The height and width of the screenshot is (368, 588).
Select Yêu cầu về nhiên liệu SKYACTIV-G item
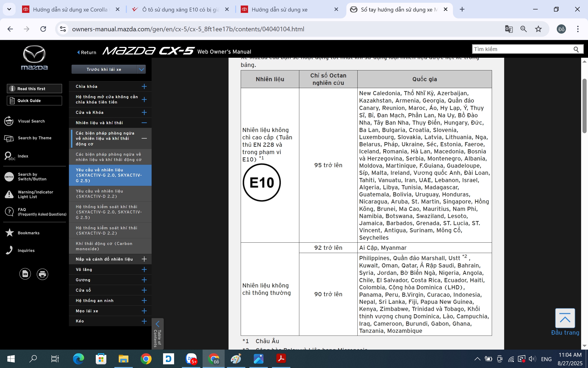point(110,175)
